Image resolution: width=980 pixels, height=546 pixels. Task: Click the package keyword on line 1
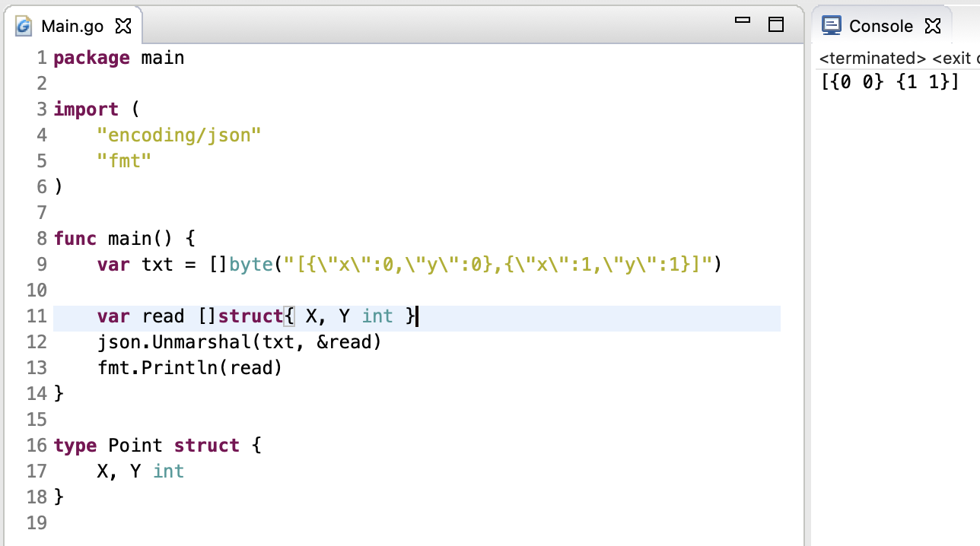coord(91,58)
